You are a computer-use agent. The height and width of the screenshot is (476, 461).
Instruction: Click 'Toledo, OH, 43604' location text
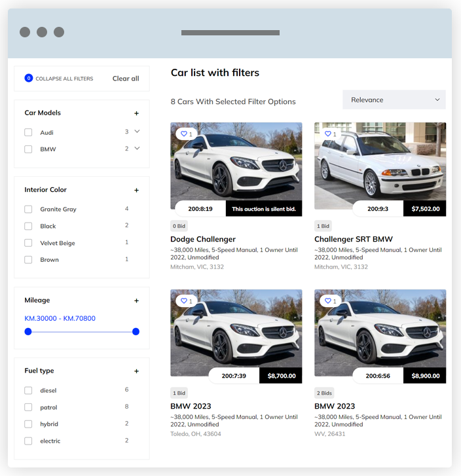tap(196, 434)
